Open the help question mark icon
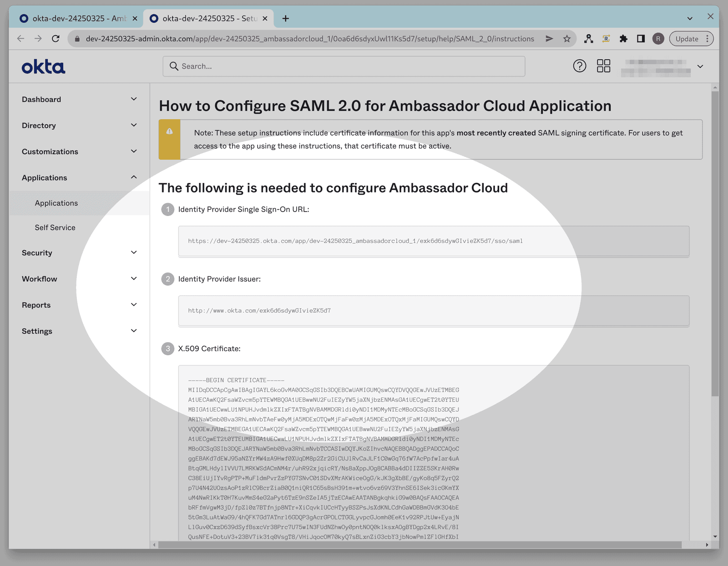728x566 pixels. coord(579,66)
